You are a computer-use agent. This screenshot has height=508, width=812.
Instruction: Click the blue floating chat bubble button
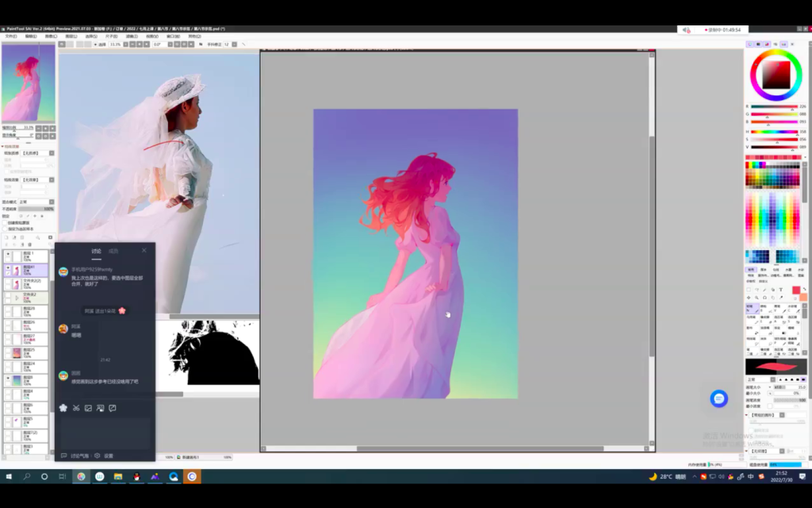718,398
